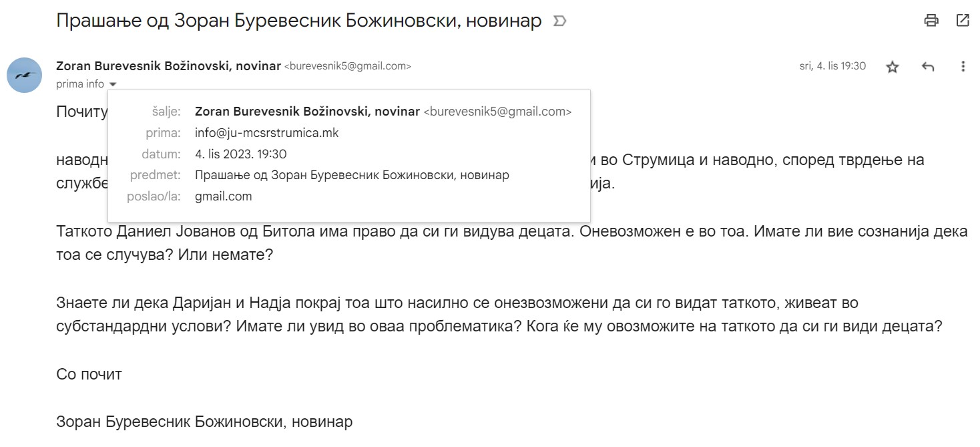The width and height of the screenshot is (980, 447).
Task: Click the timestamp "sri, 4. lis 19:30"
Action: pos(832,66)
